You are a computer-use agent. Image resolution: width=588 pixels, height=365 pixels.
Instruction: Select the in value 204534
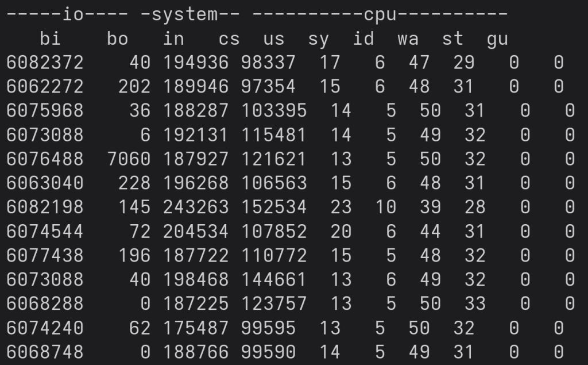pos(195,232)
